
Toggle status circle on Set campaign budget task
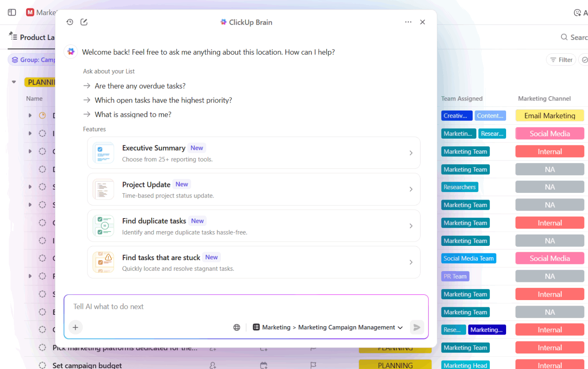point(42,365)
